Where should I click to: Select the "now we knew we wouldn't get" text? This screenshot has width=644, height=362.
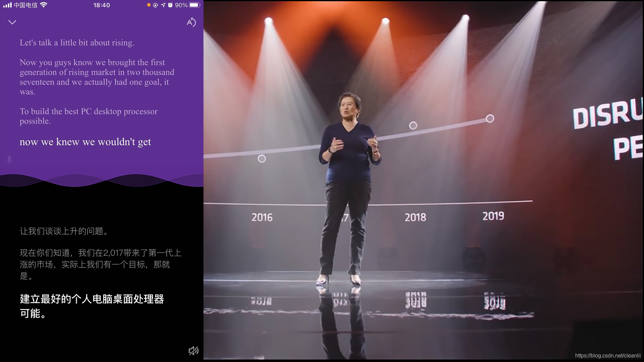(85, 142)
